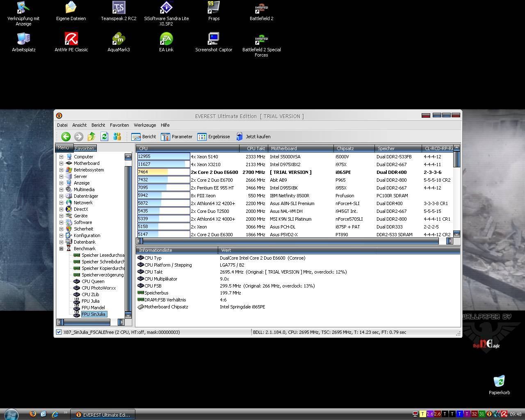
Task: Click the green Back arrow toolbar icon
Action: click(x=66, y=137)
